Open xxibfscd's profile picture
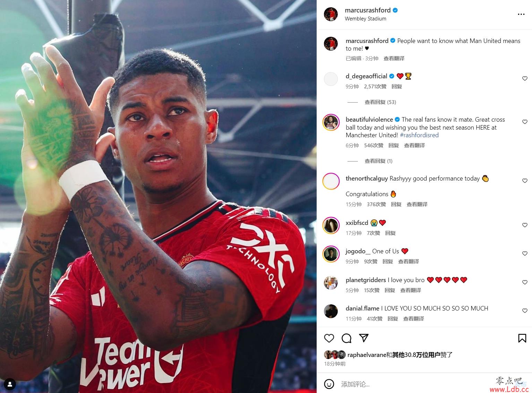532x393 pixels. click(331, 226)
